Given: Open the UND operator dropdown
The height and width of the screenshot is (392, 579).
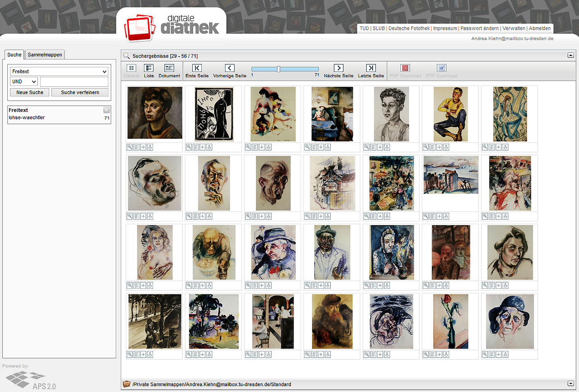Looking at the screenshot, I should (24, 82).
